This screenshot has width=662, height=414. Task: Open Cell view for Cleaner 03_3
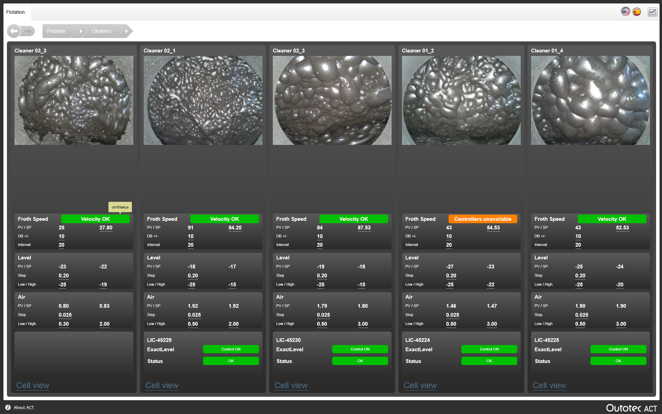(33, 385)
